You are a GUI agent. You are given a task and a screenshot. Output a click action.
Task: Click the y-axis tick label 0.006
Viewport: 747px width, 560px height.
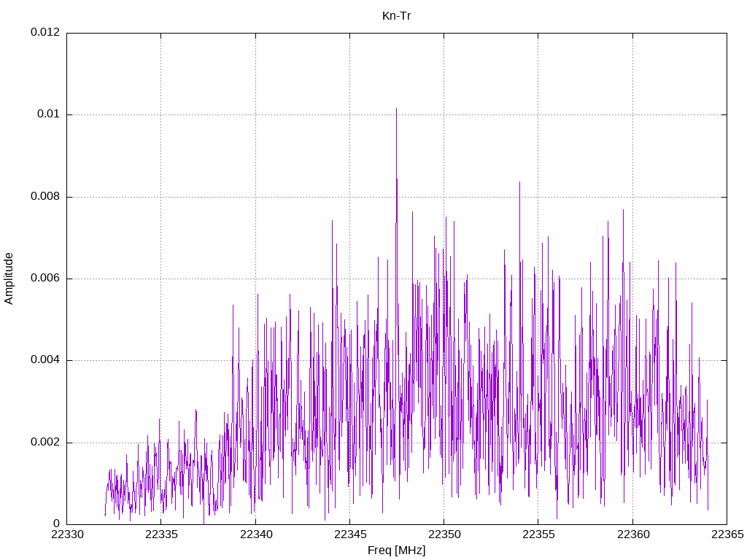coord(45,278)
